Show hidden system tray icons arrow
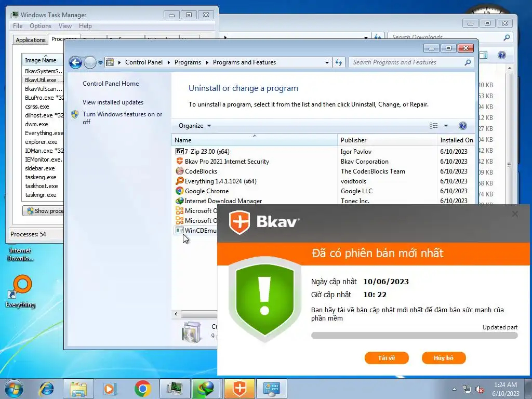Image resolution: width=532 pixels, height=399 pixels. 454,389
